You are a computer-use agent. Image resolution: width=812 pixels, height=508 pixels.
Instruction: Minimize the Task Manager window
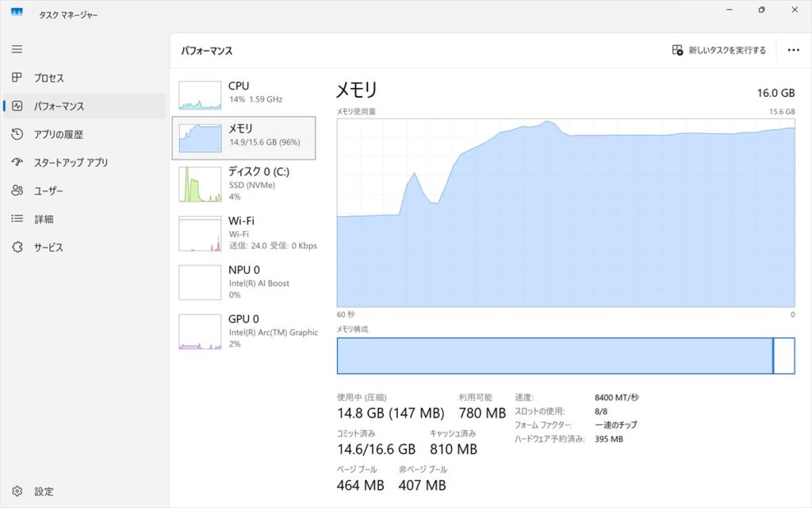730,10
